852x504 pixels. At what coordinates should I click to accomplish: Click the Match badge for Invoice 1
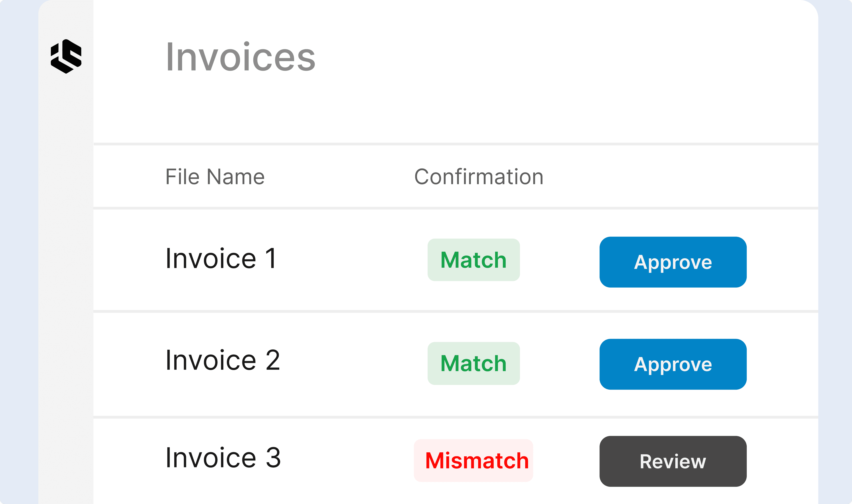[x=473, y=260]
